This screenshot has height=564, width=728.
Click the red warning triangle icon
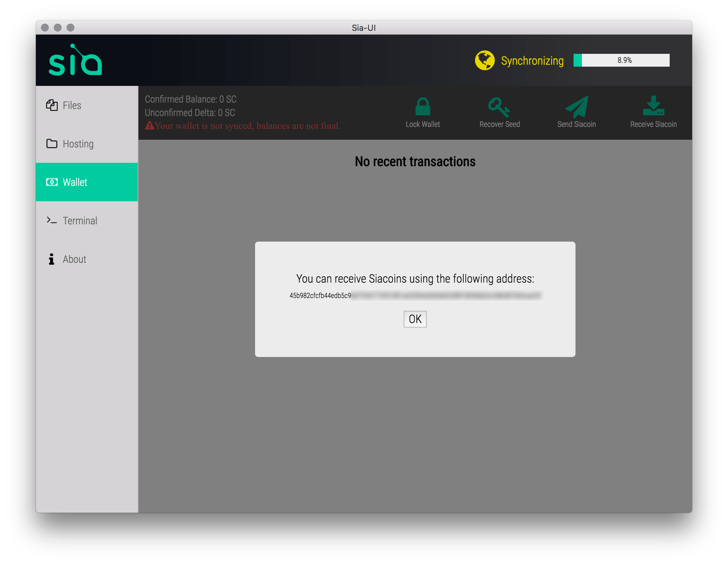point(149,125)
